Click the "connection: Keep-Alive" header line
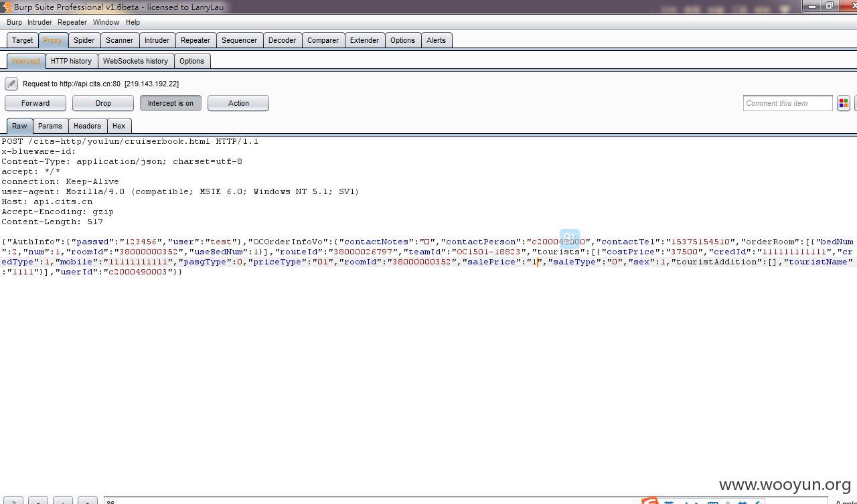The image size is (857, 504). point(60,181)
